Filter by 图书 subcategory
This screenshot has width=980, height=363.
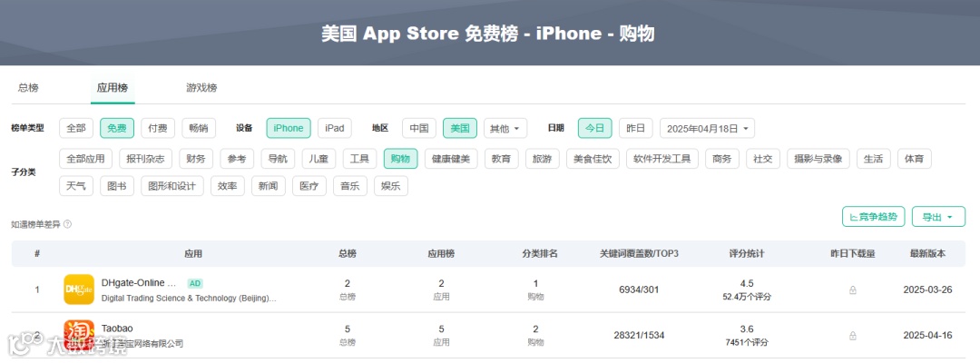117,186
